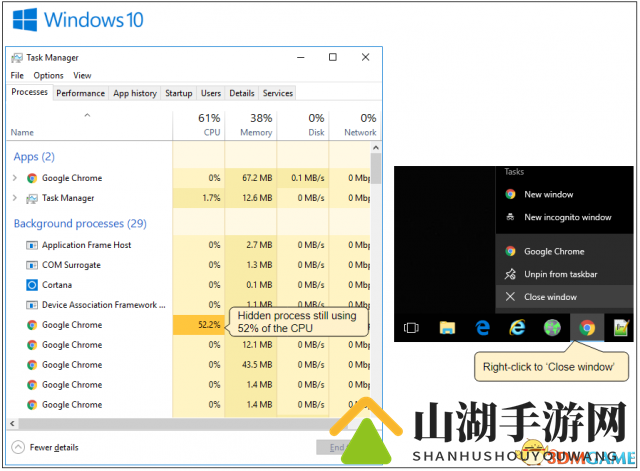Click the Chrome icon in Apps group
640x471 pixels.
tap(32, 178)
